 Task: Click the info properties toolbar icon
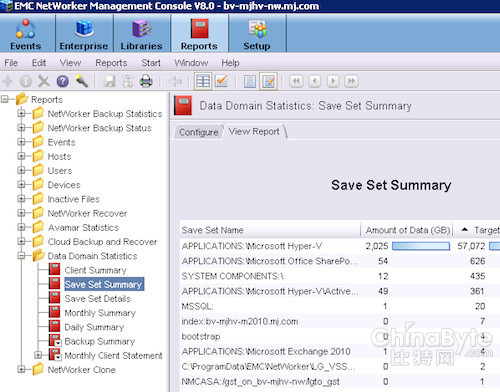(x=26, y=81)
